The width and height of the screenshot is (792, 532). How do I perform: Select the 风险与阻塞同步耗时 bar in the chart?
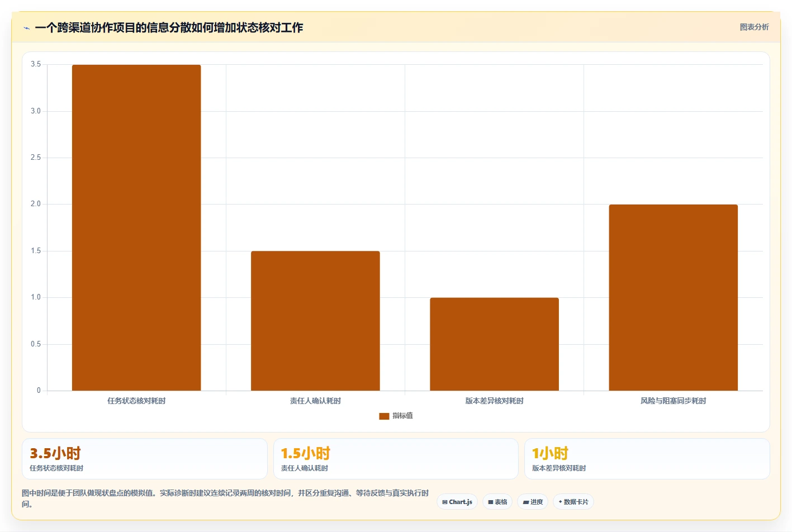(x=673, y=297)
